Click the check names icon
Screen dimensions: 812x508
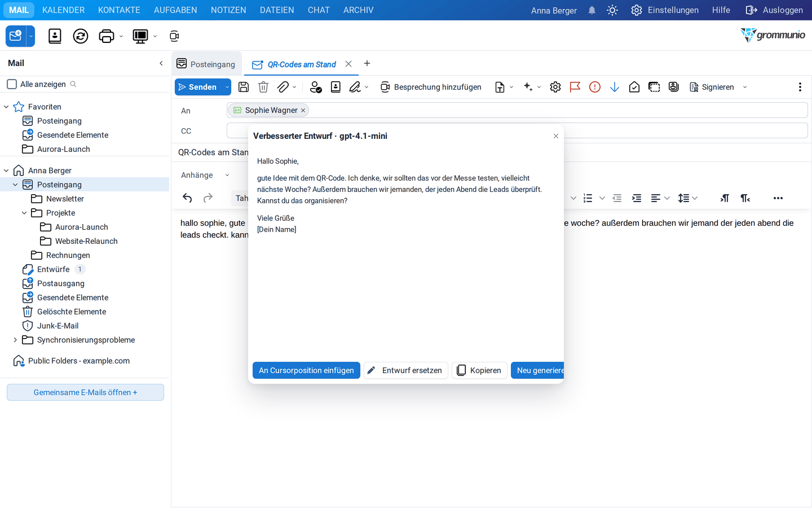pyautogui.click(x=316, y=87)
